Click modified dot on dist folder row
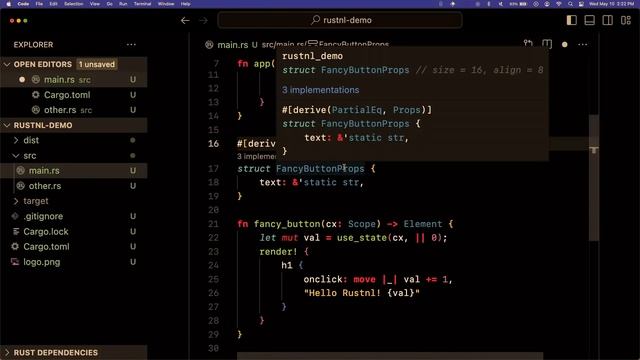This screenshot has width=640, height=360. (x=133, y=140)
